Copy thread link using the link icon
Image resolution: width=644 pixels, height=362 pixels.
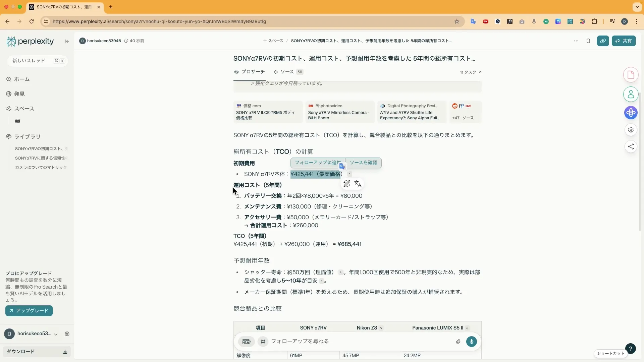pyautogui.click(x=603, y=41)
